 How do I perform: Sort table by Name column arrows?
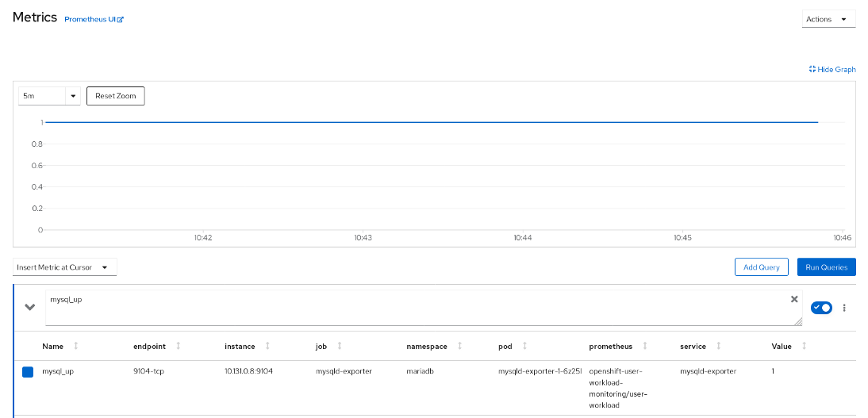76,346
